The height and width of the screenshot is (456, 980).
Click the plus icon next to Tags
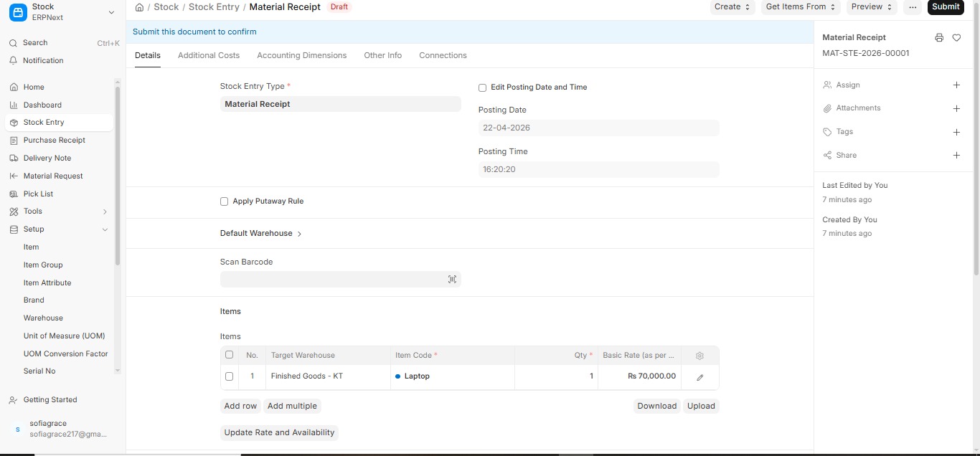click(x=956, y=133)
